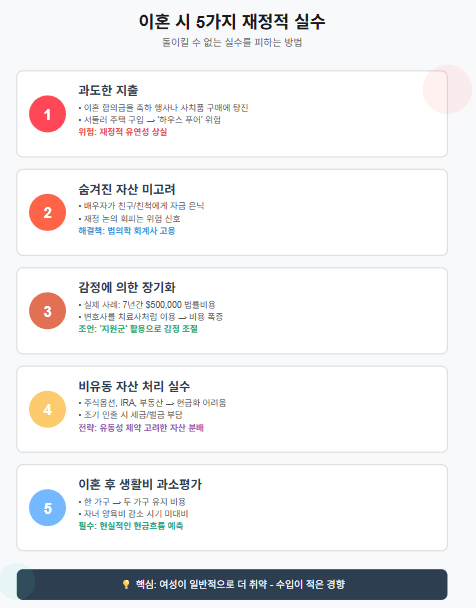Click the pale teal decorative circle
Image resolution: width=476 pixels, height=608 pixels.
coord(16,582)
